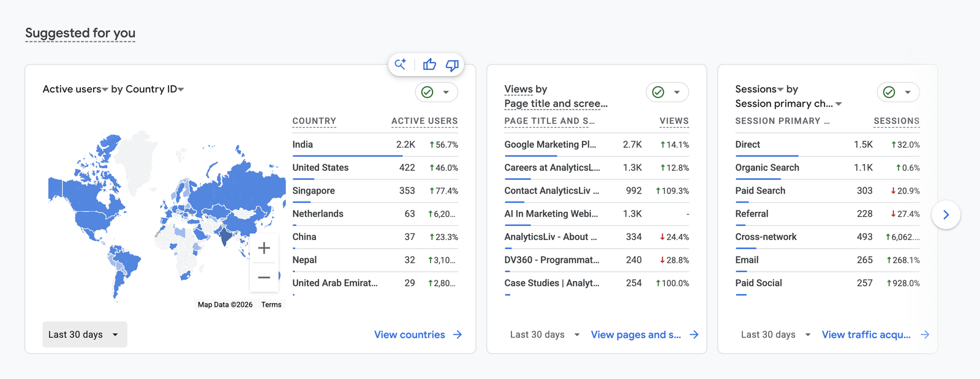Select Google Marketing Pl... page row

597,144
